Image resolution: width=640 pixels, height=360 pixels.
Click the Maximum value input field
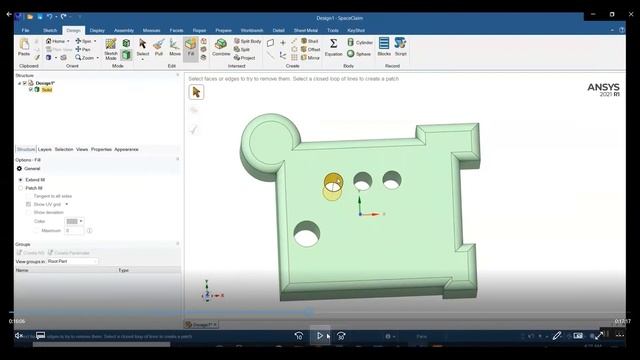coord(74,231)
